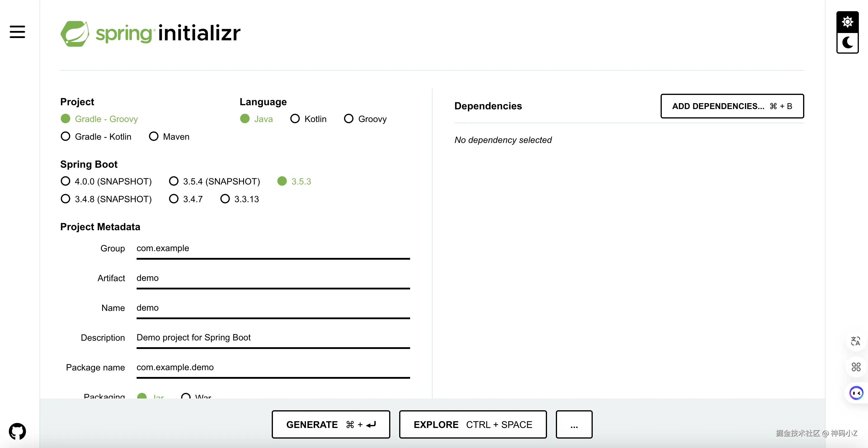Open the more options ellipsis button

click(x=574, y=424)
